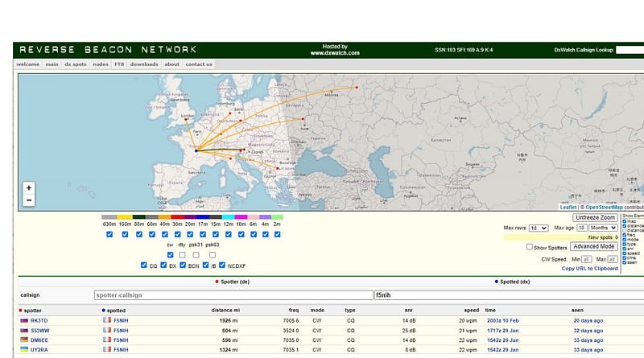Click the French flag in the first row

(x=105, y=320)
